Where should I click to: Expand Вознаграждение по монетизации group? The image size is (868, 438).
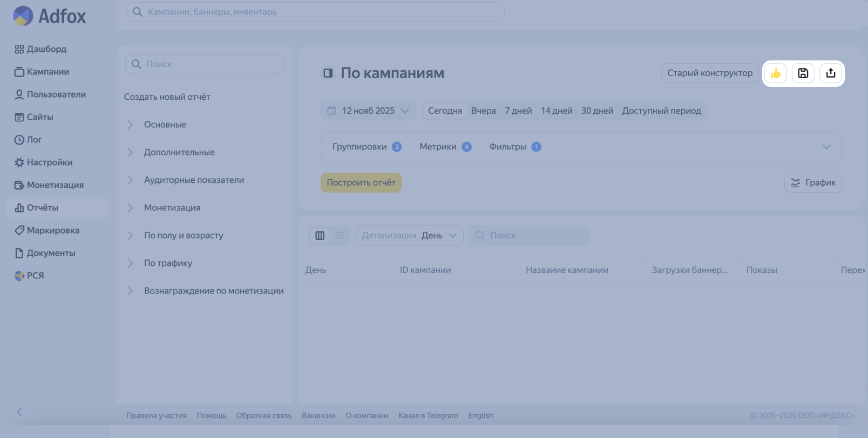coord(130,291)
